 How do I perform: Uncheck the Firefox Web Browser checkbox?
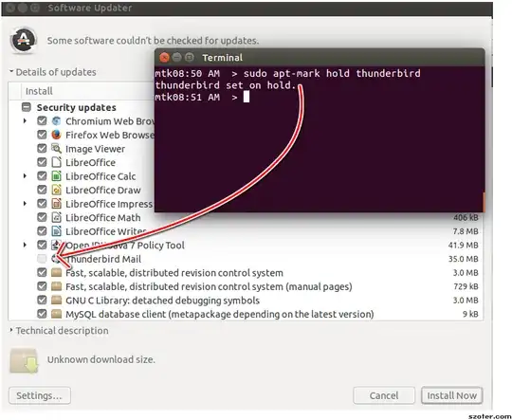click(42, 135)
